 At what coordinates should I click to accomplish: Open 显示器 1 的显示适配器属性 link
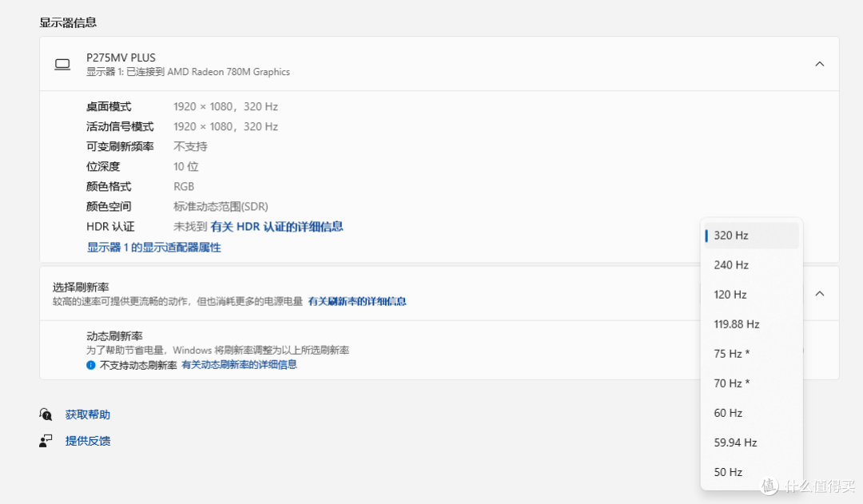[x=154, y=248]
